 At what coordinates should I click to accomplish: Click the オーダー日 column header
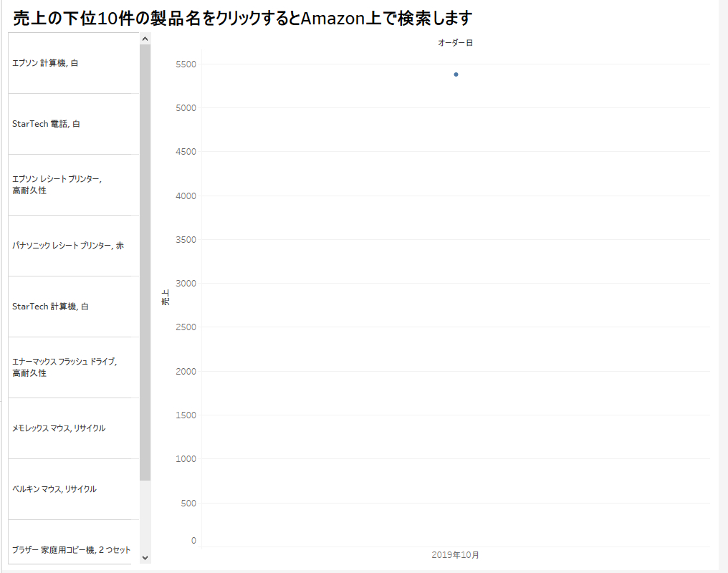coord(455,43)
